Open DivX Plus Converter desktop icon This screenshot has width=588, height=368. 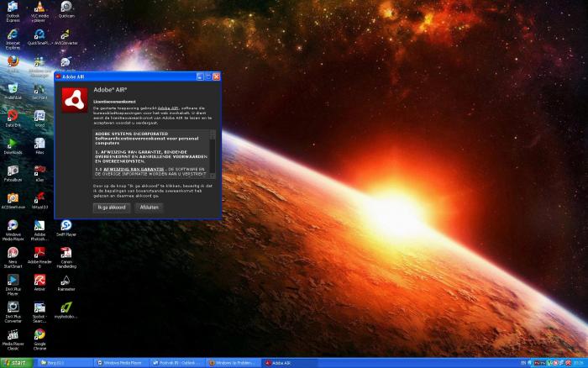pos(13,312)
